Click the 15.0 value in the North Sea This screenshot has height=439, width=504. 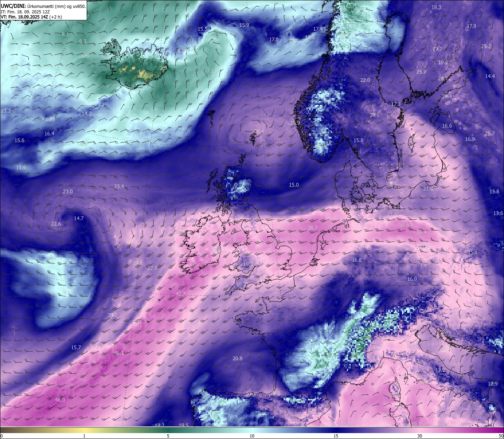(294, 185)
